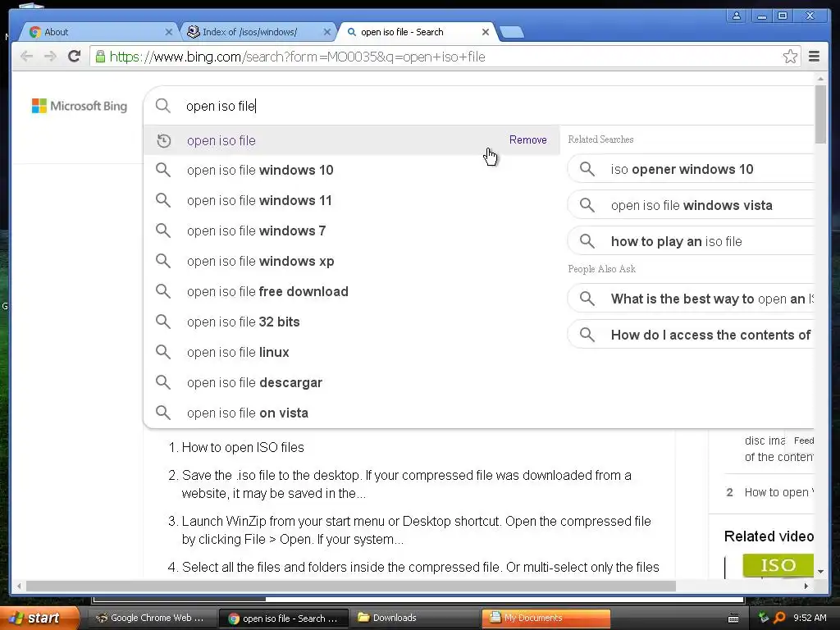Open Google Chrome Web taskbar item

pos(151,619)
